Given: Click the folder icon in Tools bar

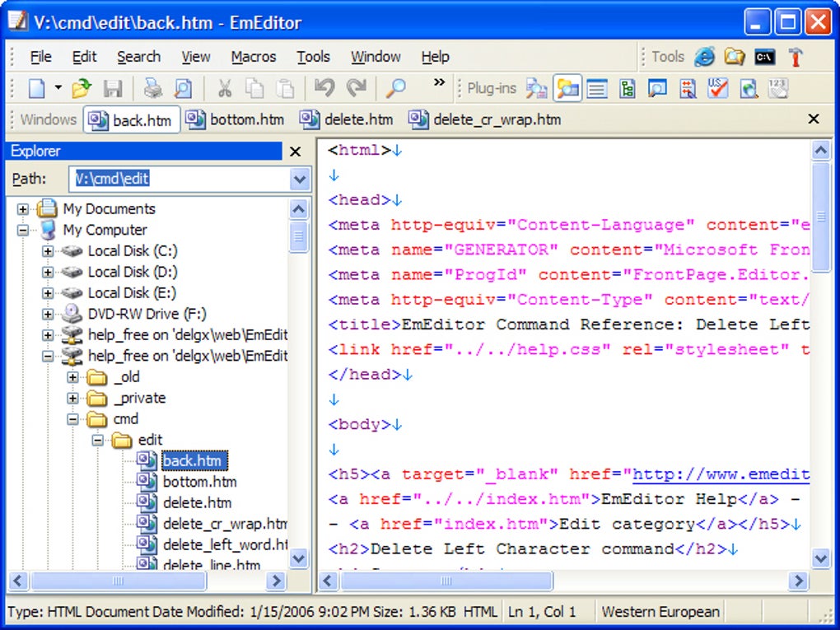Looking at the screenshot, I should [735, 56].
